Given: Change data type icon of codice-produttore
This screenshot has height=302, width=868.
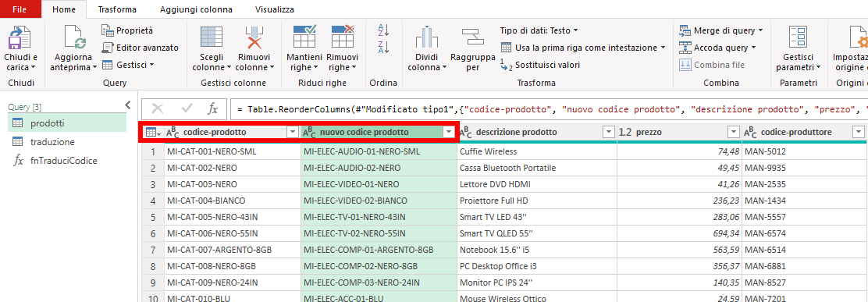Looking at the screenshot, I should click(x=751, y=133).
